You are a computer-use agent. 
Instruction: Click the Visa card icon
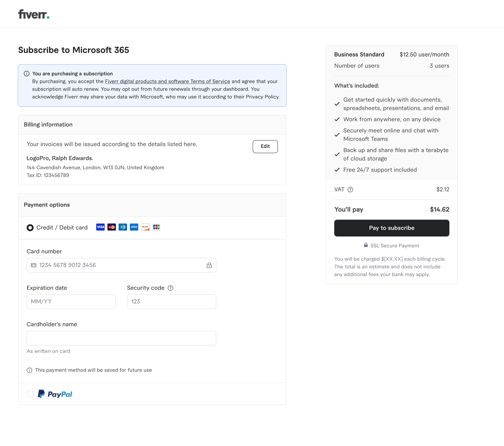[x=100, y=227]
